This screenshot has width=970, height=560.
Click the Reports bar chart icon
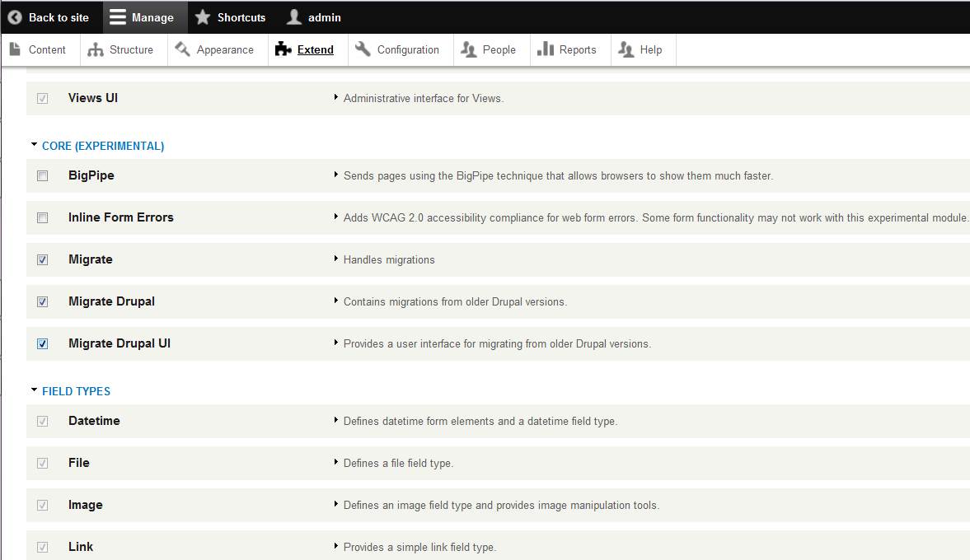[x=545, y=49]
